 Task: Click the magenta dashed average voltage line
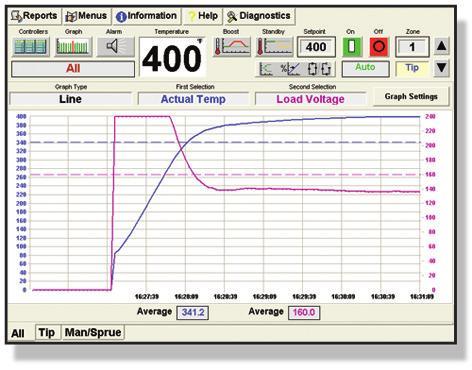pyautogui.click(x=225, y=175)
